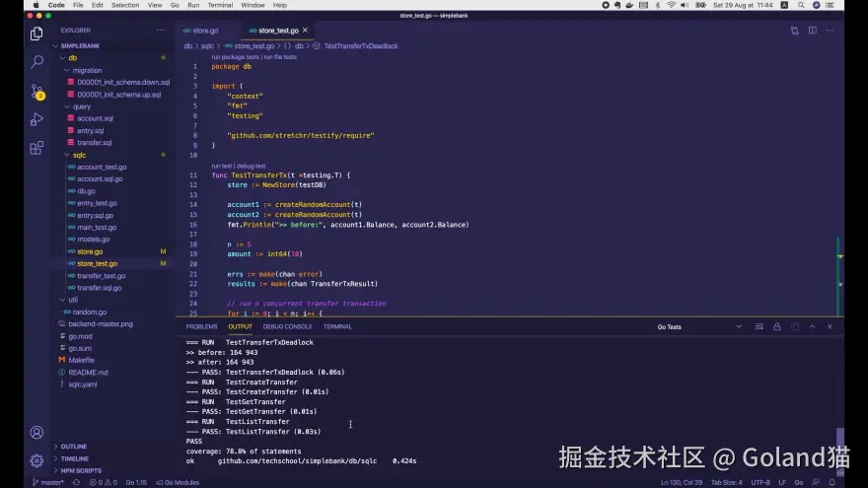Click the Go 1.15 version in status bar
Image resolution: width=868 pixels, height=488 pixels.
tap(136, 482)
